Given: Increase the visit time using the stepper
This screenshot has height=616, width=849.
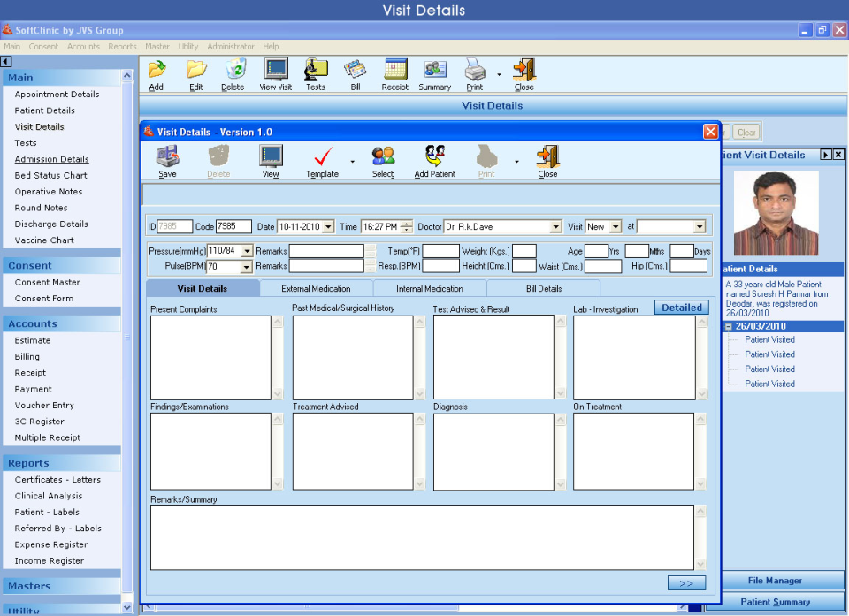Looking at the screenshot, I should pyautogui.click(x=408, y=224).
